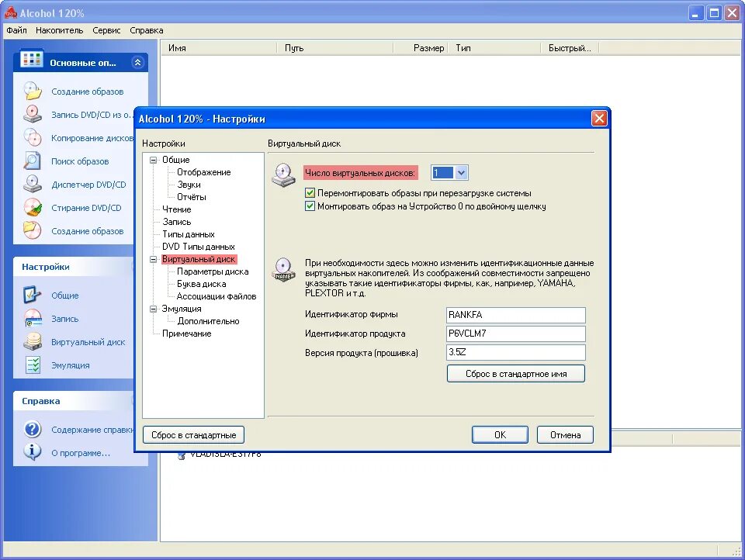Image resolution: width=745 pixels, height=560 pixels.
Task: Sort list by Тип column header
Action: coord(494,48)
